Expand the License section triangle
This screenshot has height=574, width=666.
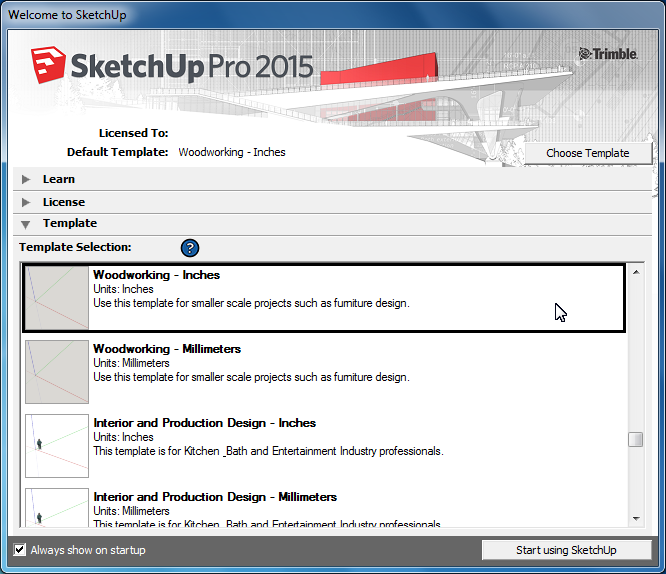pyautogui.click(x=26, y=202)
